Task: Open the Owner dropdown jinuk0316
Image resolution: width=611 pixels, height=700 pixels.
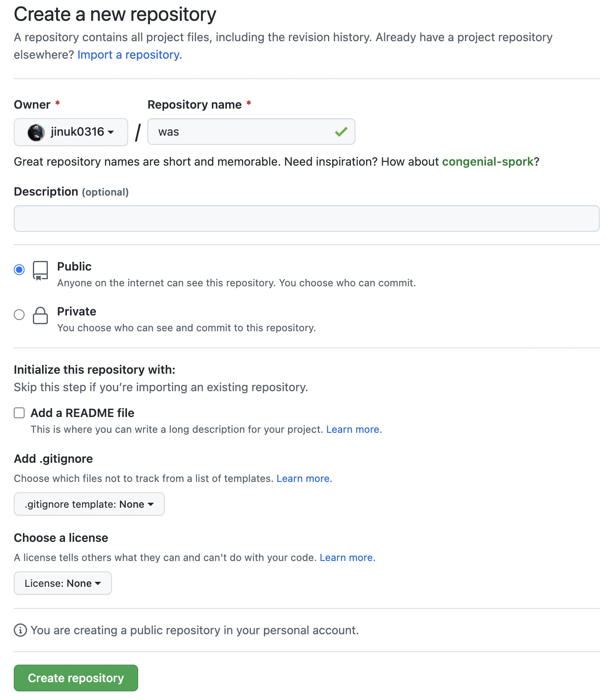Action: coord(71,132)
